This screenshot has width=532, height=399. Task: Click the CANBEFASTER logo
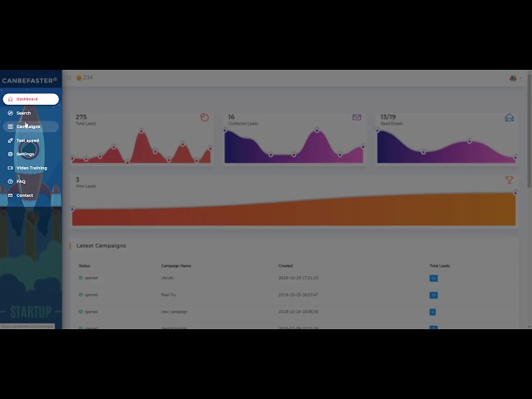(30, 81)
